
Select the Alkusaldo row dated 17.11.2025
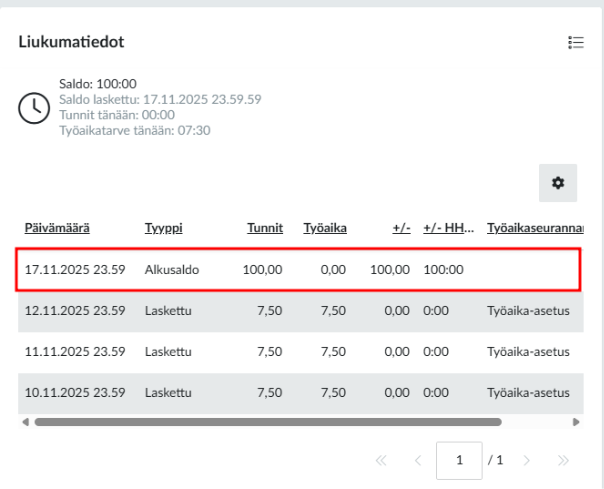tap(300, 269)
